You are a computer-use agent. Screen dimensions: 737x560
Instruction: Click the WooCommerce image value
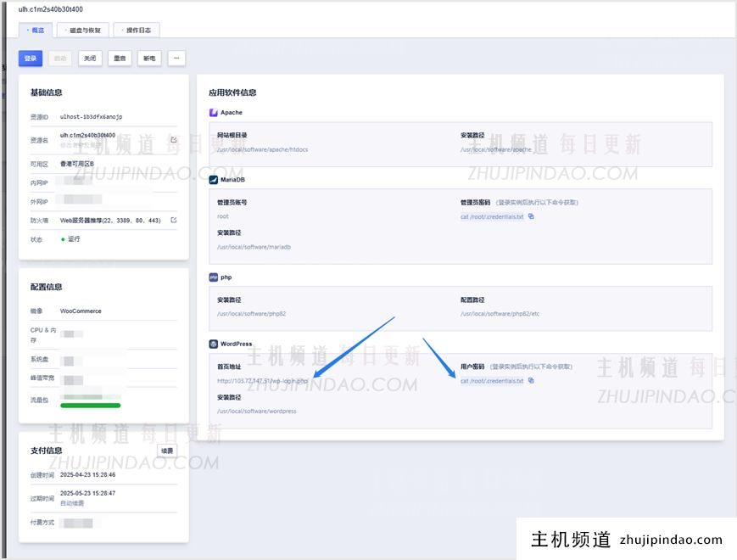coord(81,311)
